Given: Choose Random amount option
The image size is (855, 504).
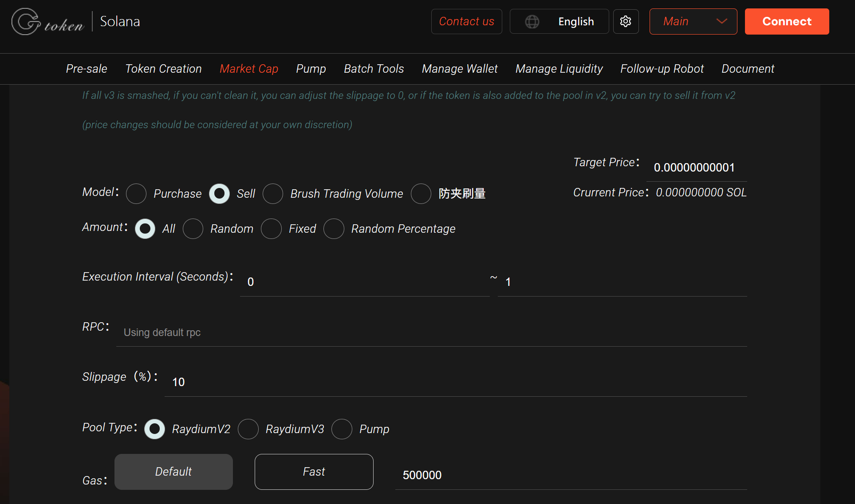Looking at the screenshot, I should [193, 229].
